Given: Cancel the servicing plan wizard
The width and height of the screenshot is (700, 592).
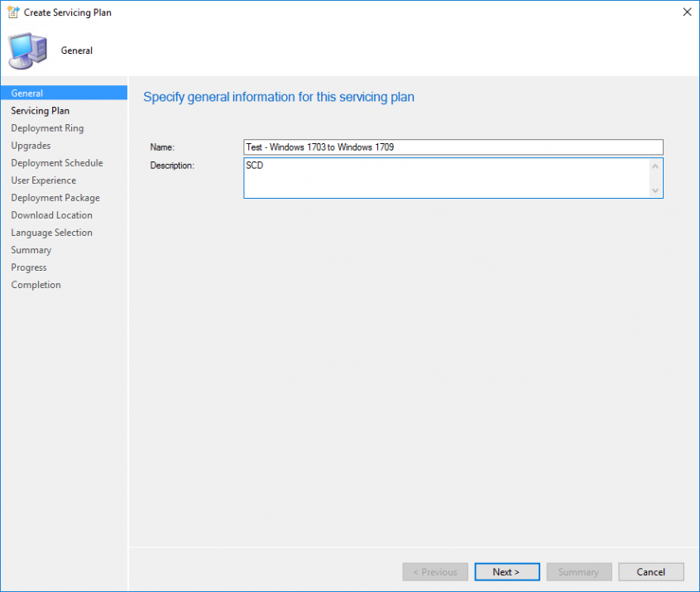Looking at the screenshot, I should [x=650, y=571].
